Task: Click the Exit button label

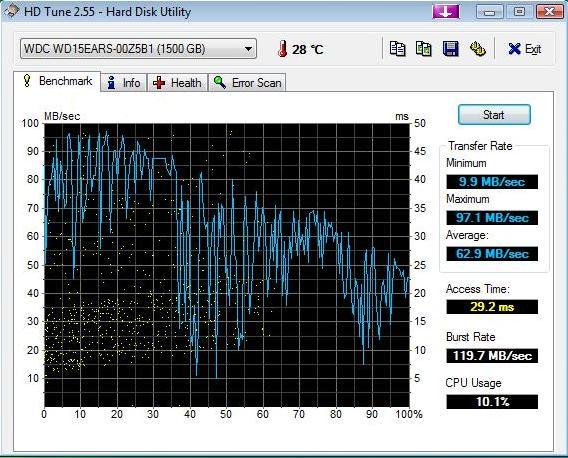Action: click(x=533, y=49)
